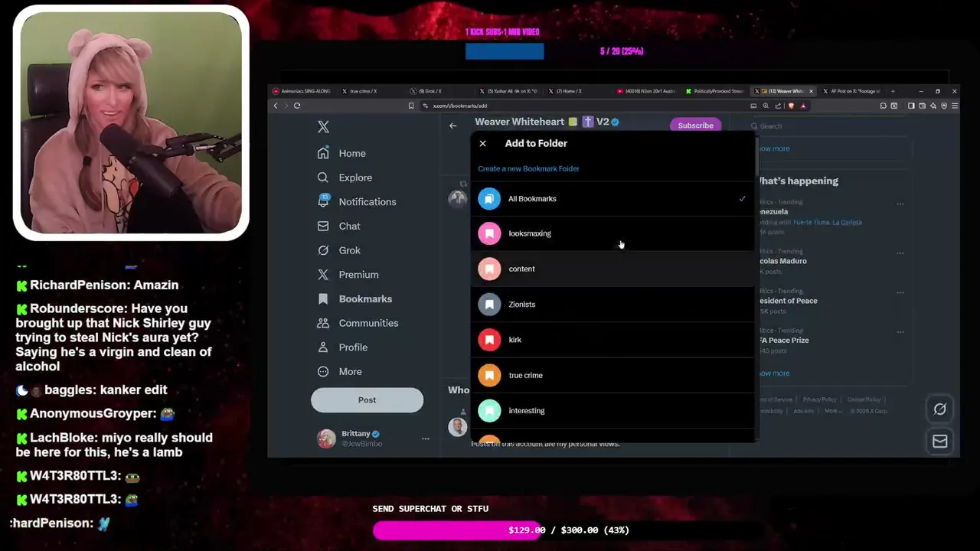Open a new browser tab

(893, 91)
